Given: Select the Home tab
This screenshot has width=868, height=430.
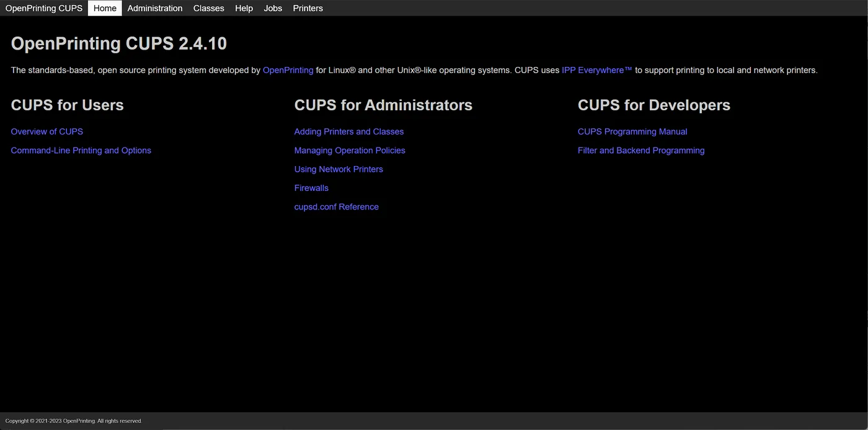Looking at the screenshot, I should [105, 8].
